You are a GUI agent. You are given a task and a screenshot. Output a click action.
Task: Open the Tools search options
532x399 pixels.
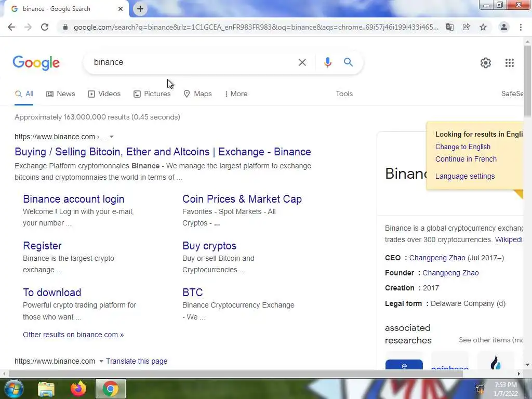[x=344, y=94]
